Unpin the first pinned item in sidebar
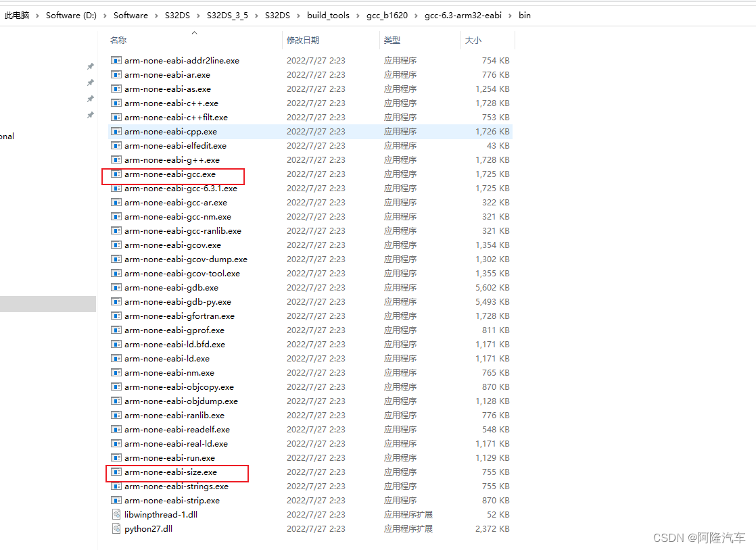Screen dimensions: 756x550 90,66
